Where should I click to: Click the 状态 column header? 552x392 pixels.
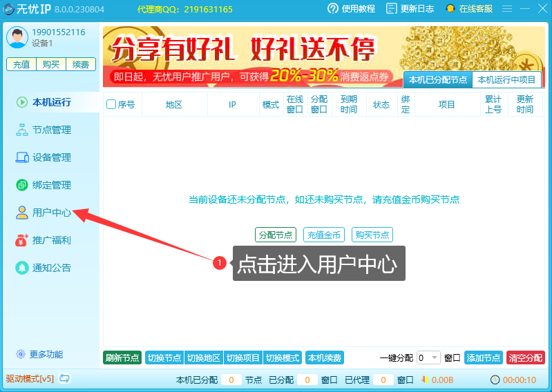click(381, 104)
